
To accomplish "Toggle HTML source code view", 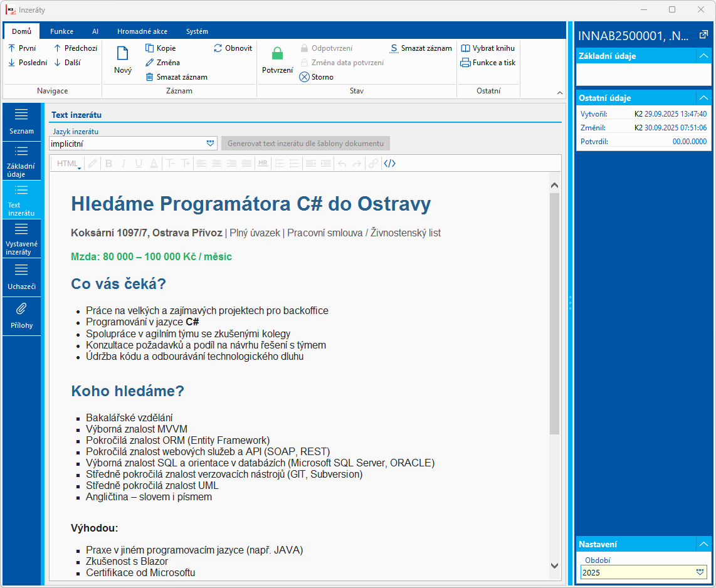I will 389,164.
